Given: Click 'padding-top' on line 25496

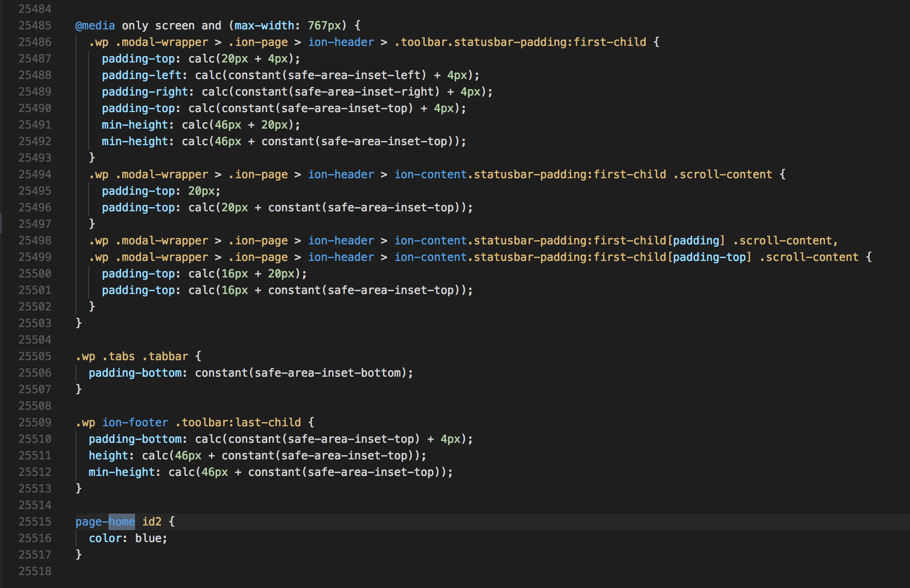Looking at the screenshot, I should tap(138, 208).
